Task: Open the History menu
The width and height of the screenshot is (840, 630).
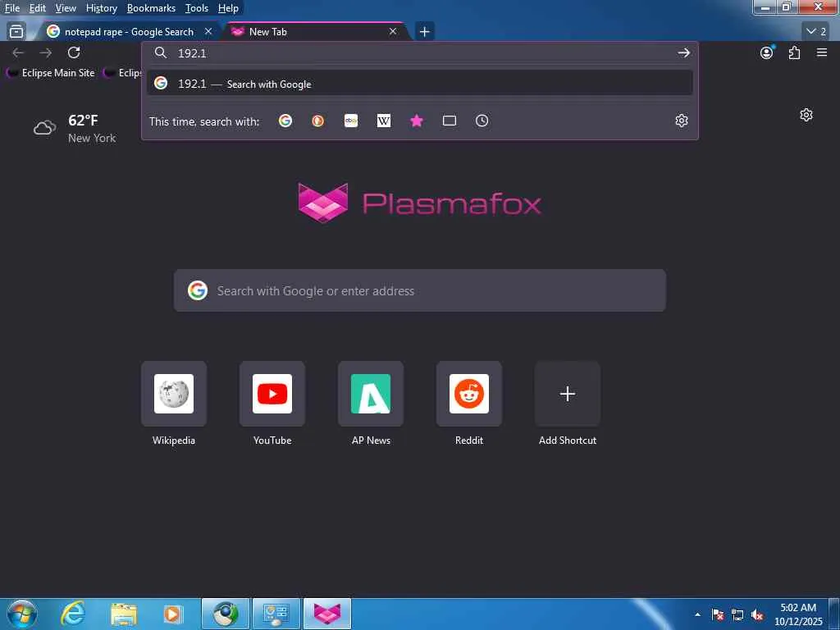Action: pyautogui.click(x=102, y=8)
